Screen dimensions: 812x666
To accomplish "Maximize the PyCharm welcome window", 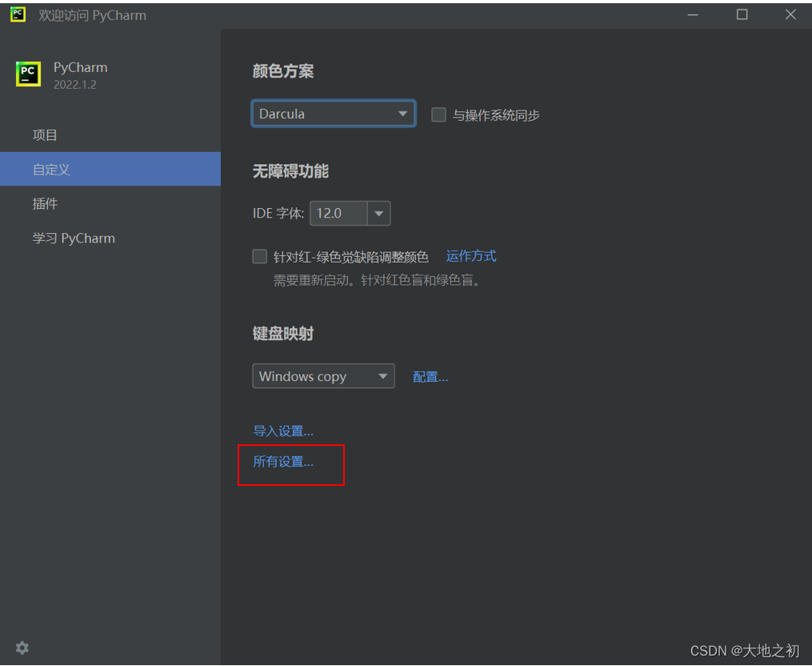I will pyautogui.click(x=742, y=14).
